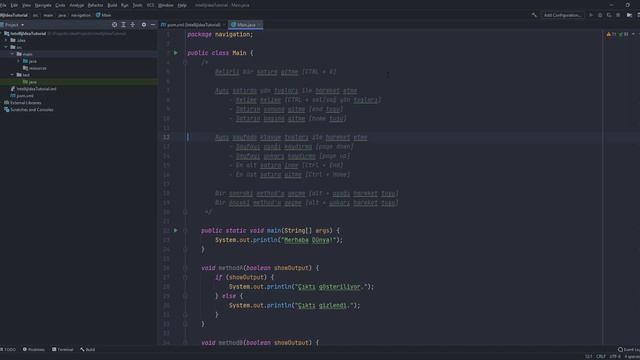Select External Libraries in Project tree
This screenshot has width=640, height=360.
point(23,102)
